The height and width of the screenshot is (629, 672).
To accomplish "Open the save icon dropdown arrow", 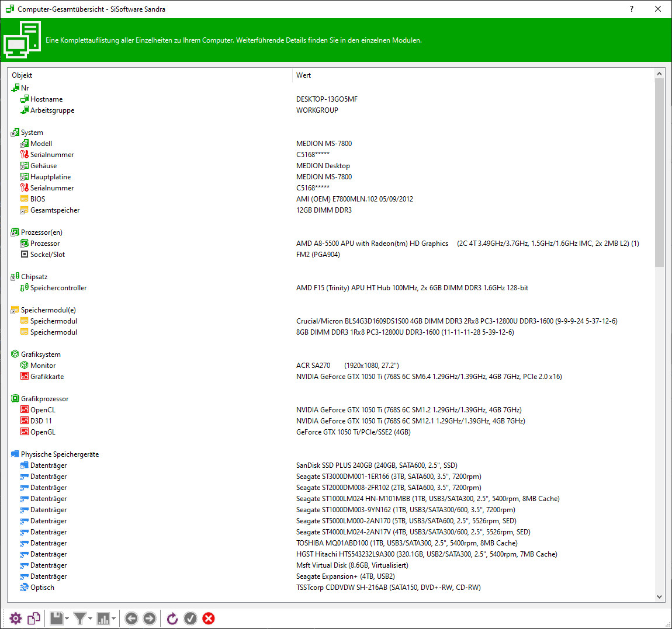I will (x=67, y=618).
